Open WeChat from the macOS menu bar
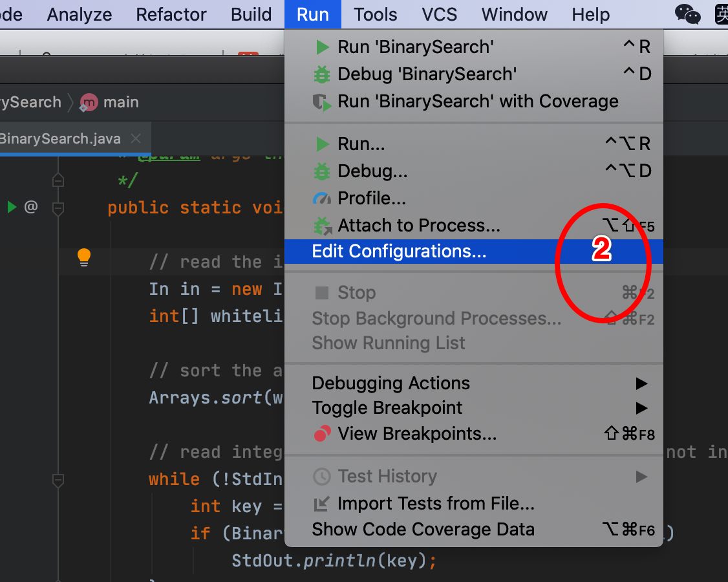Image resolution: width=728 pixels, height=582 pixels. (687, 14)
